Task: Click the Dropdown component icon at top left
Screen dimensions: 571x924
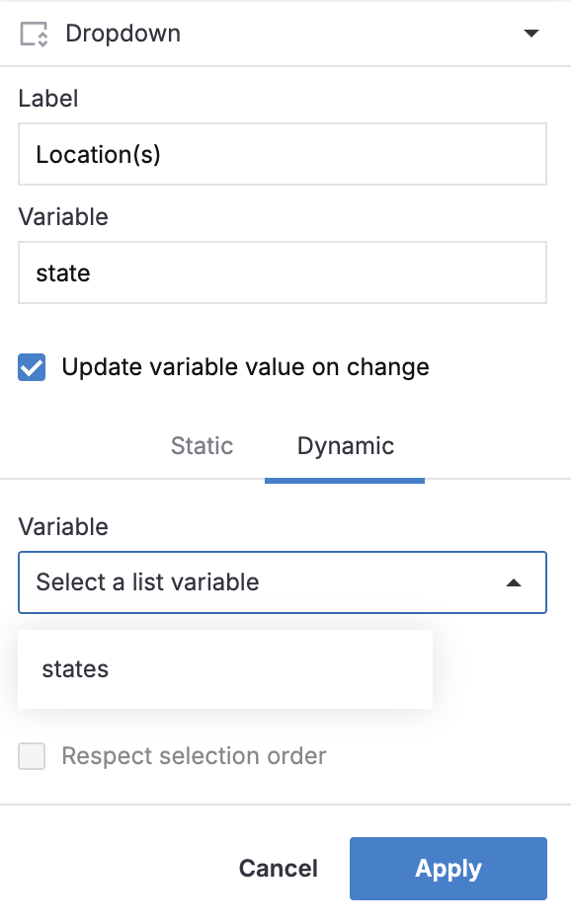Action: (x=36, y=33)
